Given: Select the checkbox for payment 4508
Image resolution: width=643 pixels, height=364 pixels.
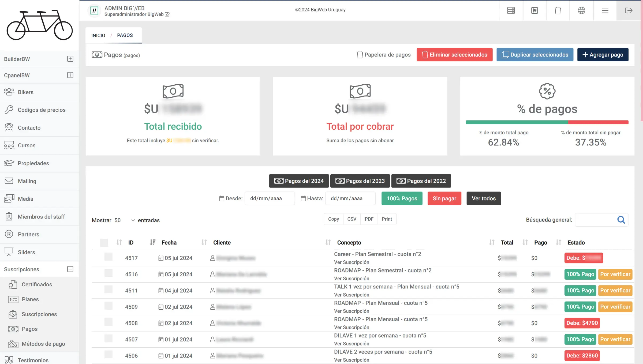Looking at the screenshot, I should 109,322.
